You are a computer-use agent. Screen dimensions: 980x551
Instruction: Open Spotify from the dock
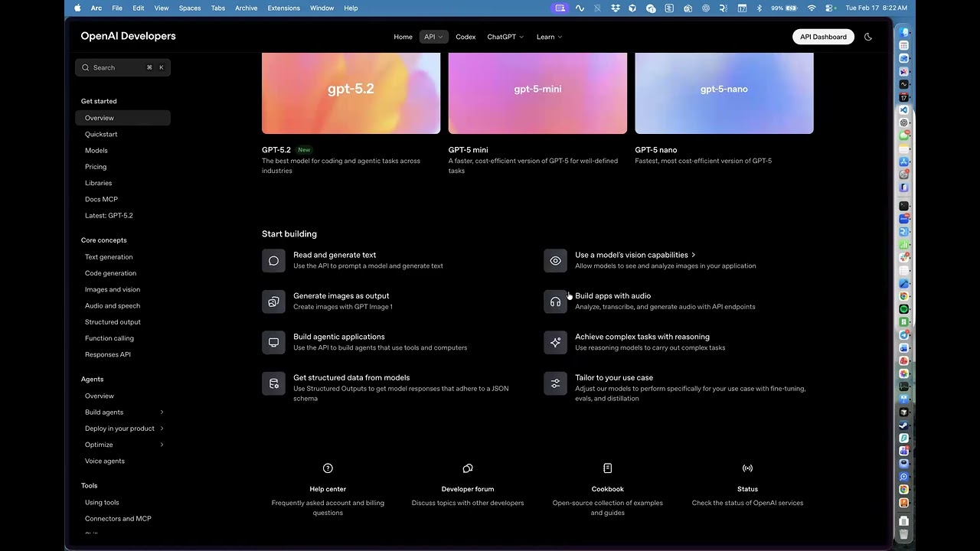(903, 309)
